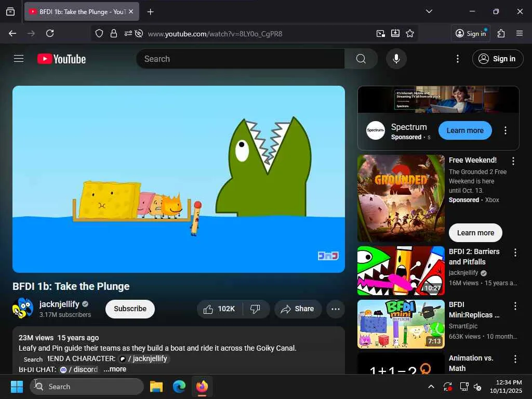Viewport: 532px width, 399px height.
Task: Open Animation vs. Math video title
Action: point(471,363)
